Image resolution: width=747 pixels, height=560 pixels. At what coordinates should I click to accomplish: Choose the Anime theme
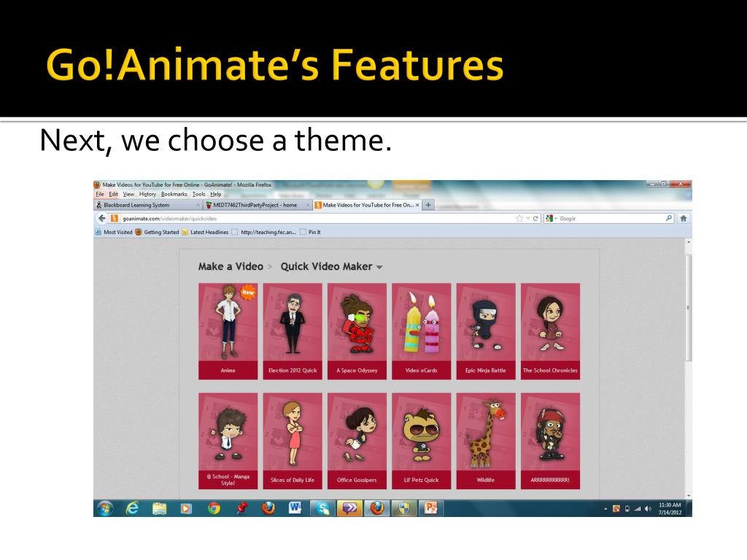pyautogui.click(x=228, y=331)
